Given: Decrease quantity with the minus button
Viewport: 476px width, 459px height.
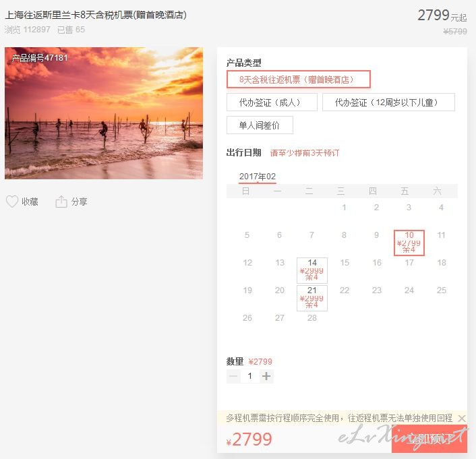Looking at the screenshot, I should [233, 376].
